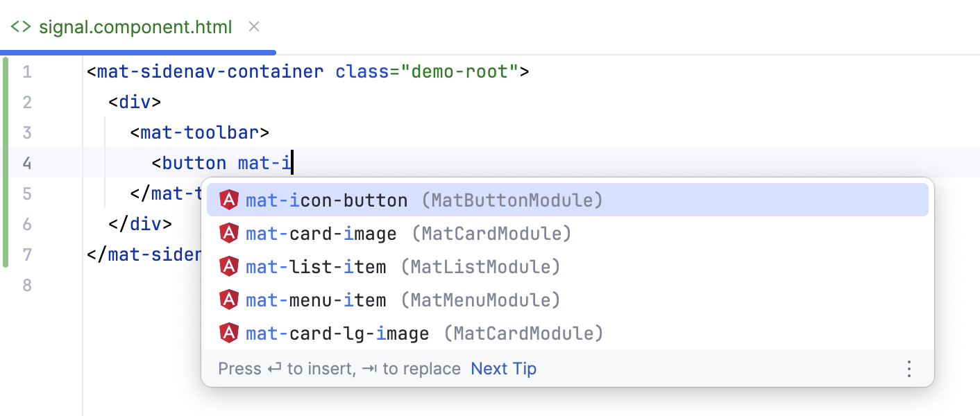980x416 pixels.
Task: Click the Angular icon beside mat-list-item
Action: 229,266
